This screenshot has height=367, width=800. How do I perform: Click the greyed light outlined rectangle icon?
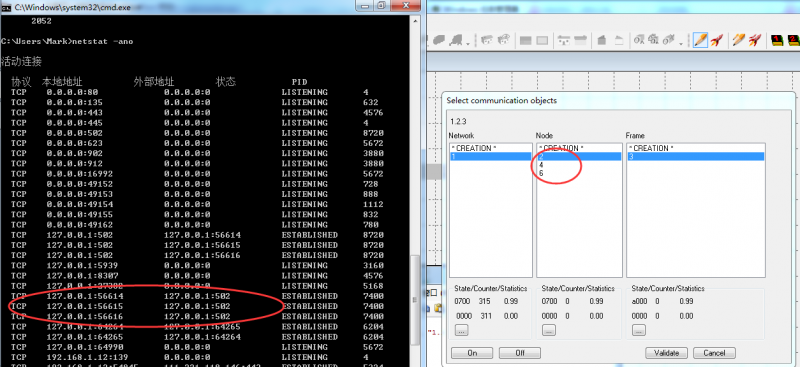tap(542, 41)
